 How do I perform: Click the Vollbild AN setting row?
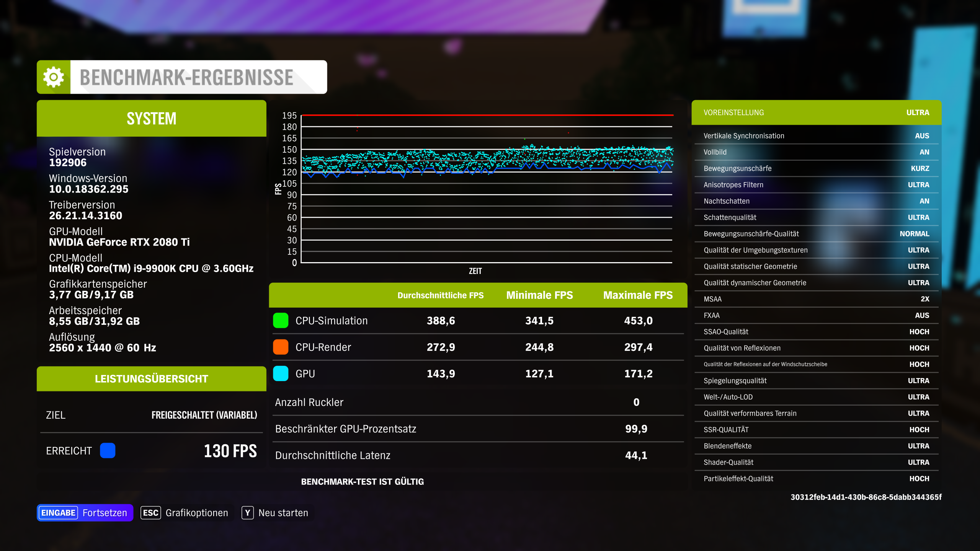pos(816,152)
